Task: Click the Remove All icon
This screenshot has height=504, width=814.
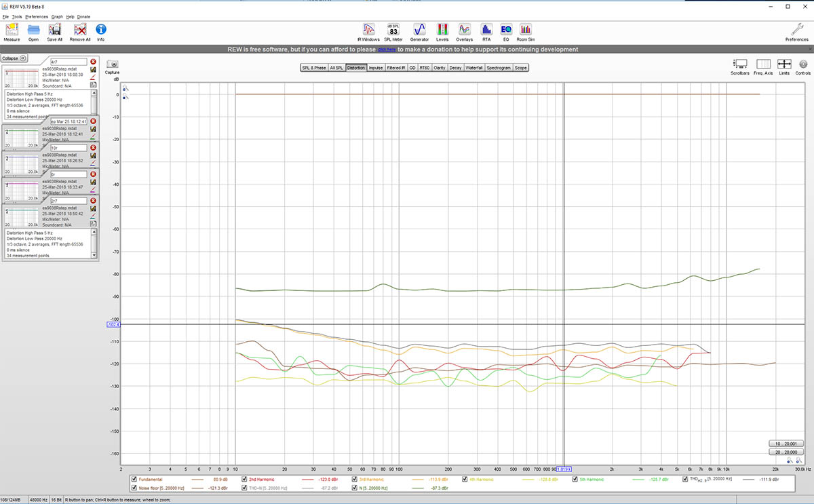Action: click(x=79, y=29)
